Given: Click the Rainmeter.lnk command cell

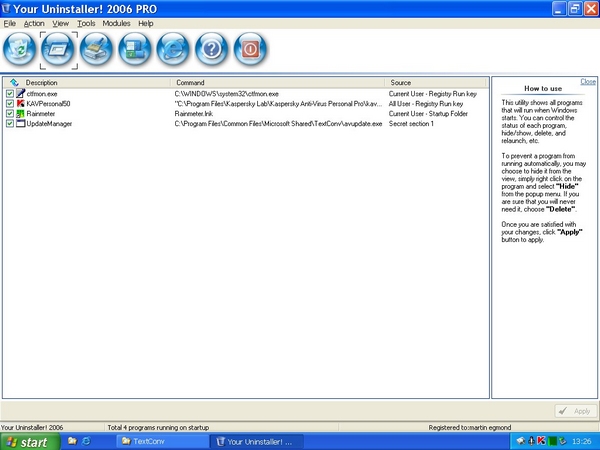Looking at the screenshot, I should click(194, 114).
